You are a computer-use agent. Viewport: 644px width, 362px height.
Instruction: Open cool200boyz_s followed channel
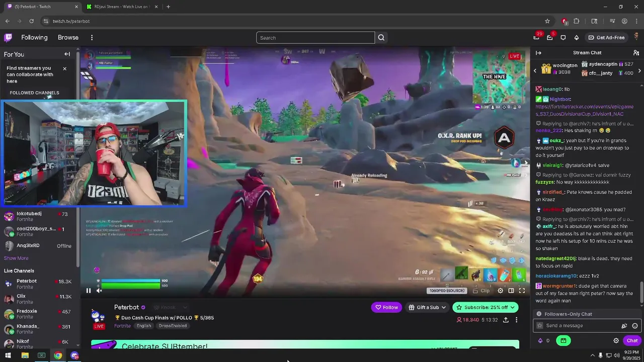(x=39, y=231)
